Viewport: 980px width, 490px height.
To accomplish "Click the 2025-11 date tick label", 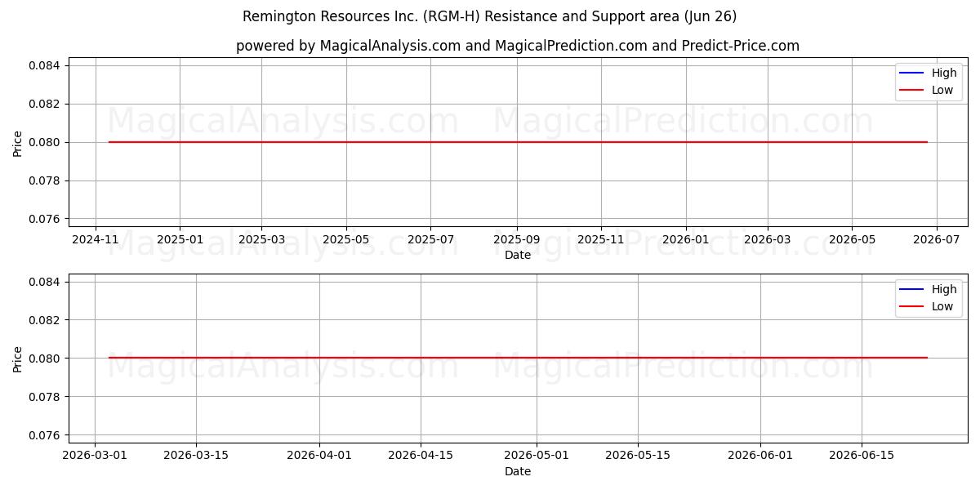I will [x=601, y=241].
